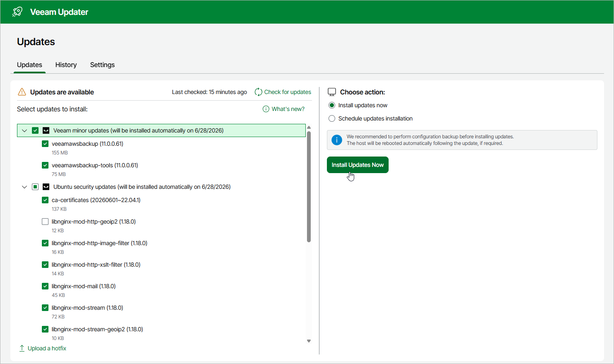The image size is (614, 364).
Task: Click the libnginx-mod-mail (1.18.0) package name
Action: 84,286
